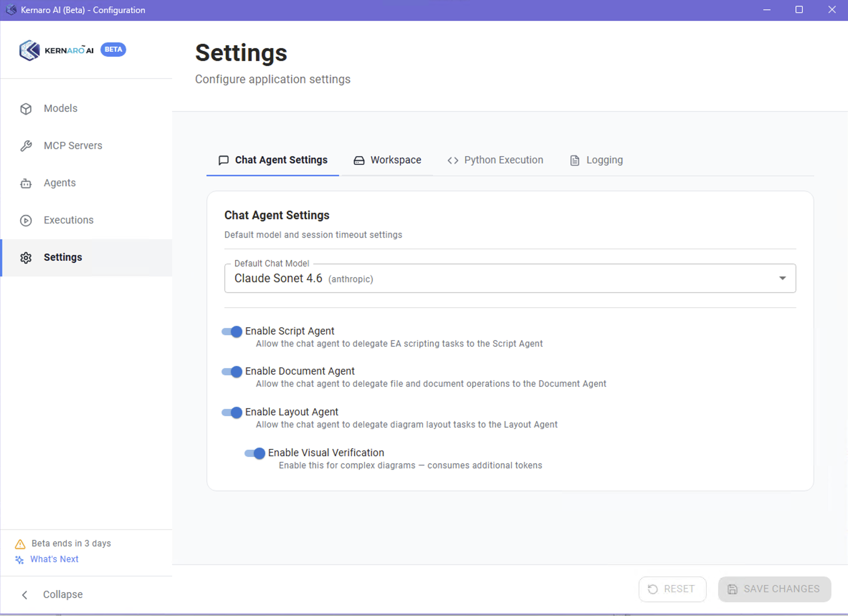Click the Settings gear icon

point(26,258)
